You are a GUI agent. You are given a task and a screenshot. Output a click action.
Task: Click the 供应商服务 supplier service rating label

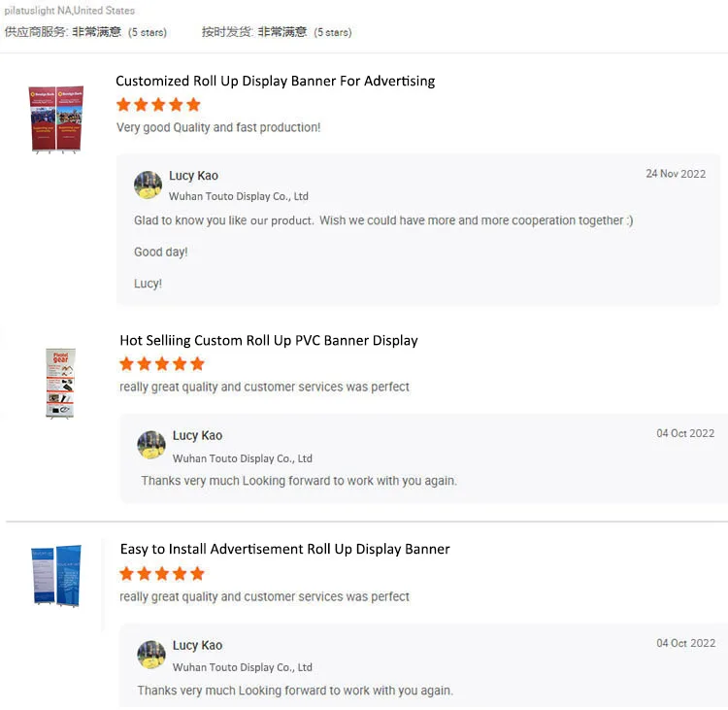36,32
